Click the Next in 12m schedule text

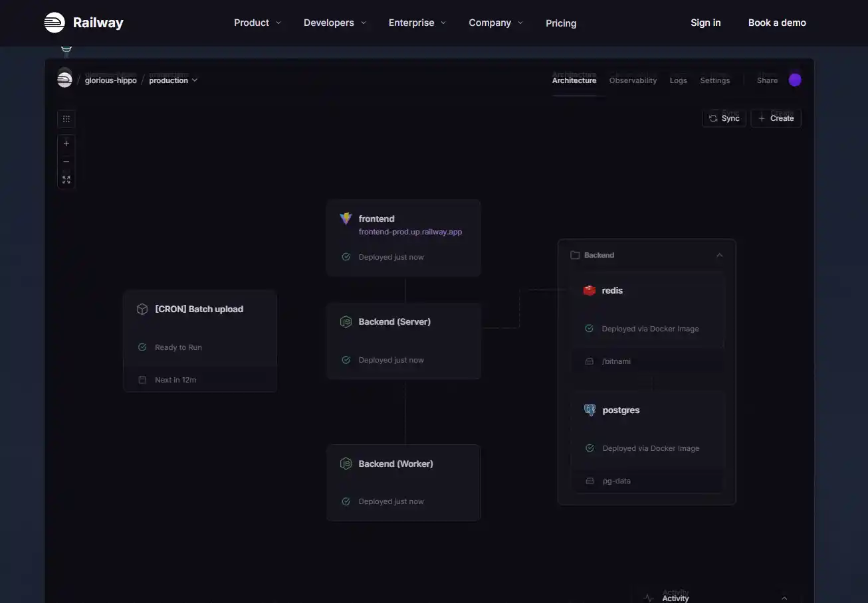point(175,380)
